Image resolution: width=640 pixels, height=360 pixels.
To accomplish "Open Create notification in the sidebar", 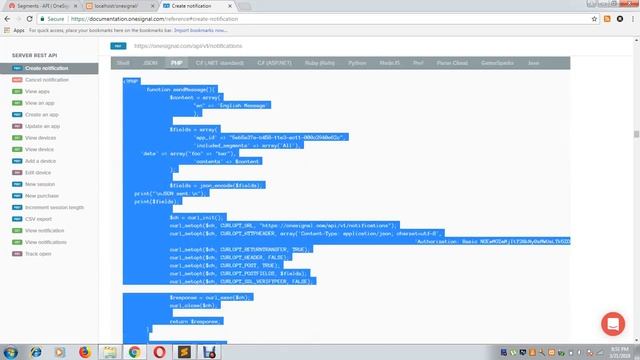I will click(49, 68).
